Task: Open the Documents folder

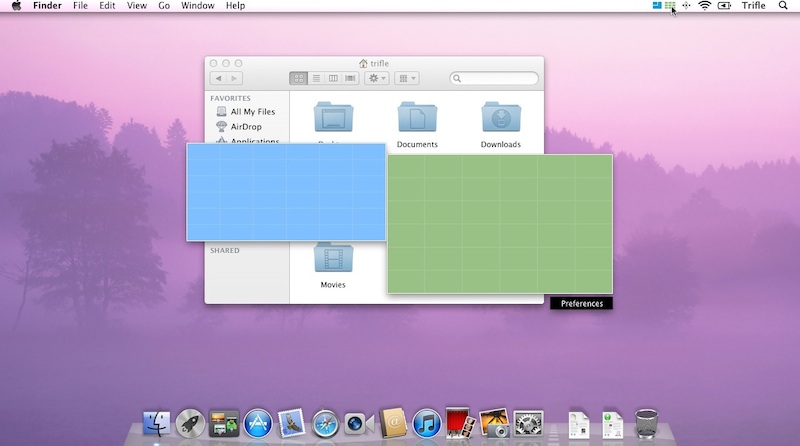Action: tap(417, 119)
